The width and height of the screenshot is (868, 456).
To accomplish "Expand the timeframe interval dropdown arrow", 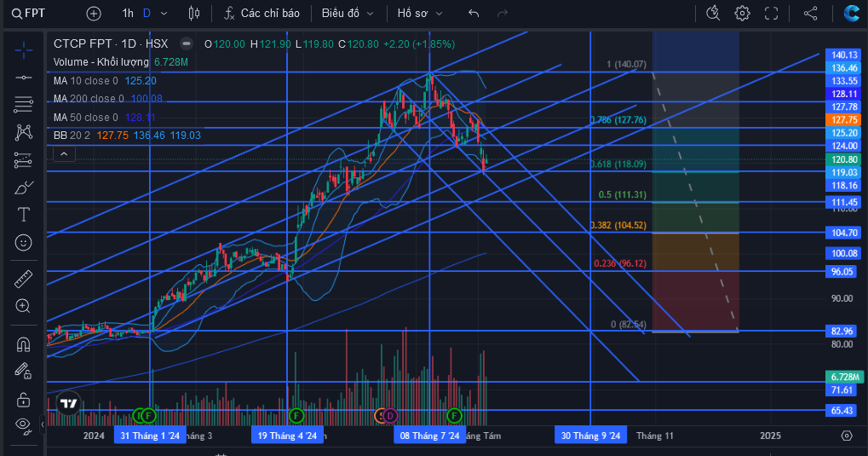I will (164, 14).
